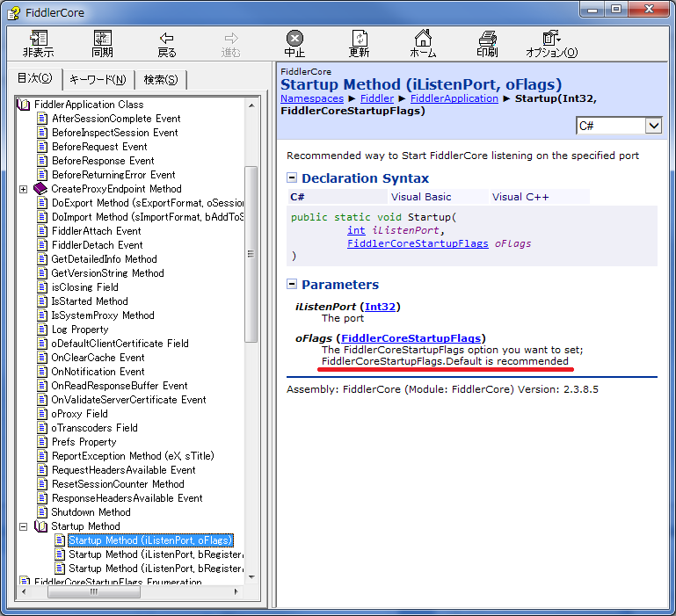The height and width of the screenshot is (616, 676).
Task: Open OnValidateServerCertificate Event topic
Action: [128, 400]
